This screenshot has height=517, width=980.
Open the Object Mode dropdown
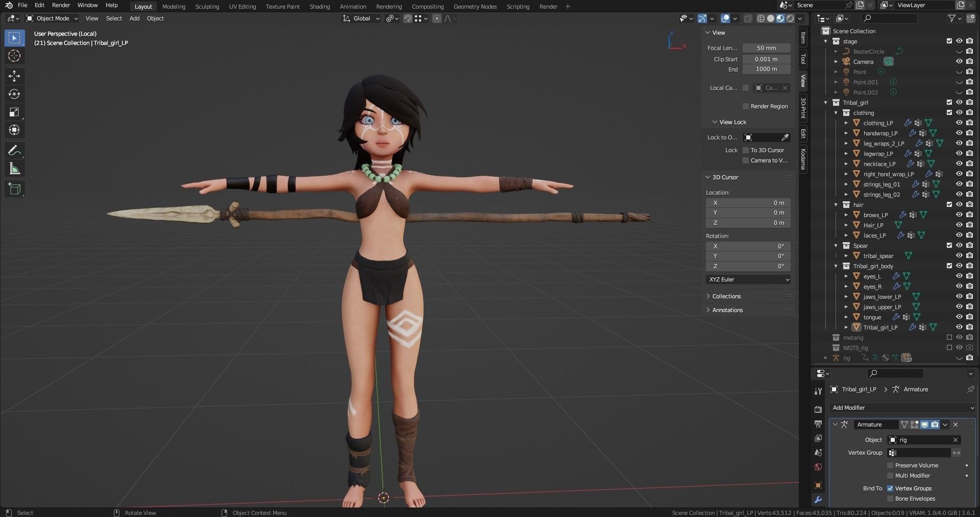(52, 18)
